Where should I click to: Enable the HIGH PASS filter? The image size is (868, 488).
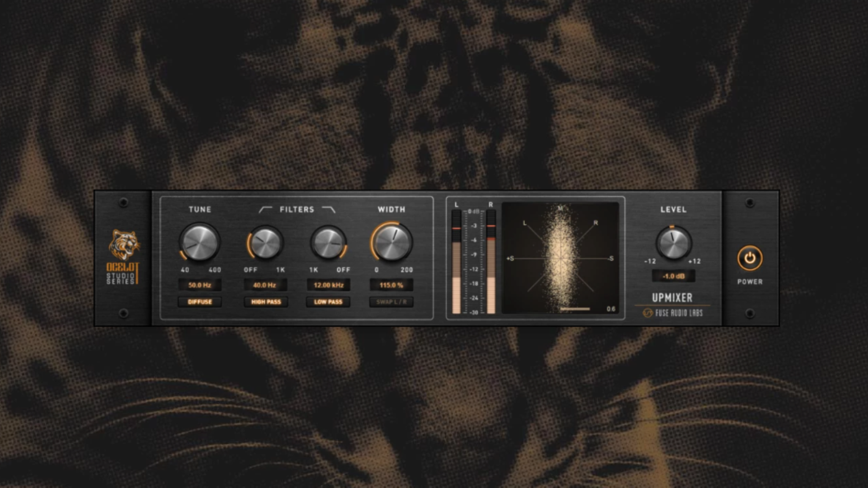tap(265, 302)
